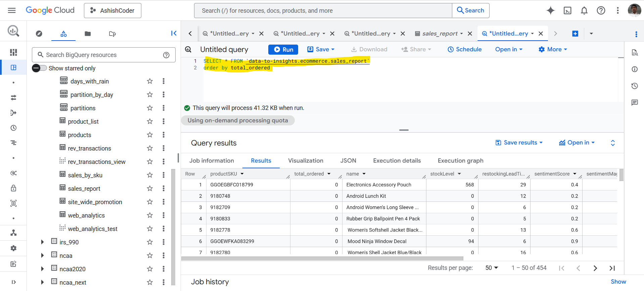The image size is (644, 291).
Task: Activate Cloud Shell terminal icon
Action: [x=567, y=10]
